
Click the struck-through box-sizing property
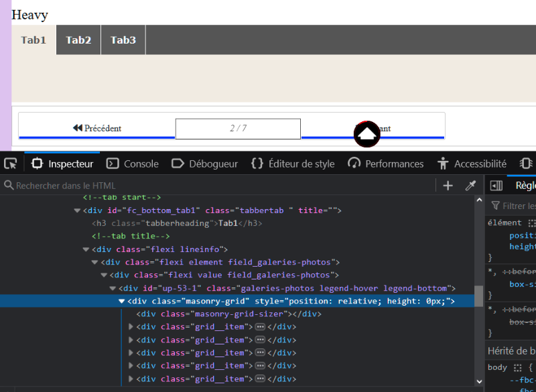click(523, 322)
